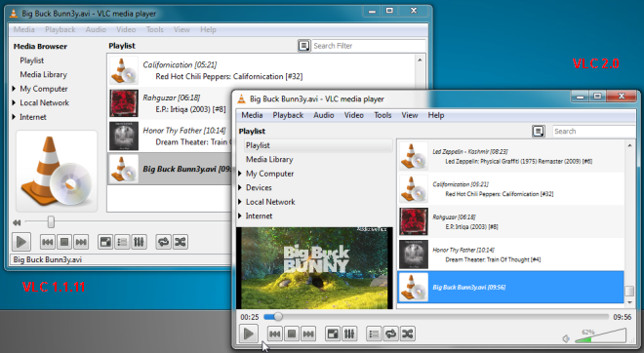The height and width of the screenshot is (353, 644).
Task: Change playlist view mode icon in VLC 2.0
Action: 539,132
